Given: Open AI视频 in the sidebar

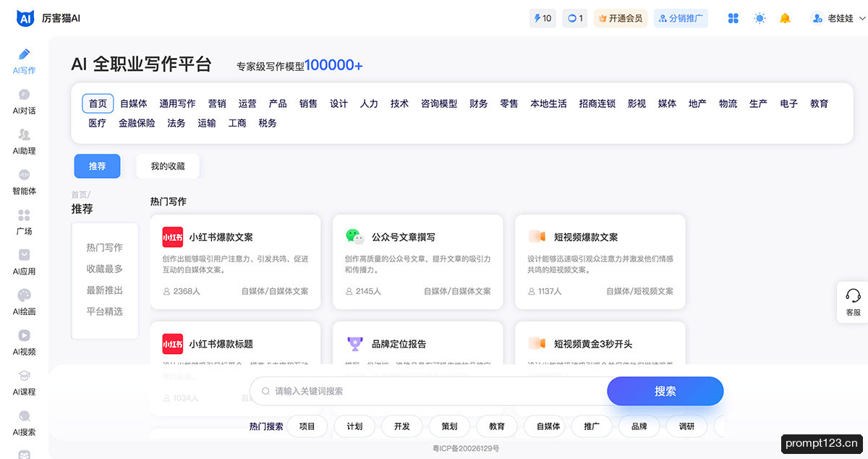Looking at the screenshot, I should tap(24, 343).
